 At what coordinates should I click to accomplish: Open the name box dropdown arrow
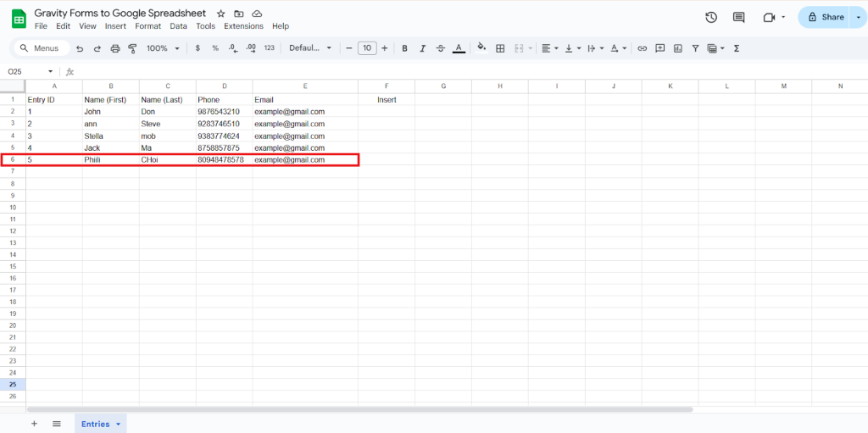(x=50, y=72)
